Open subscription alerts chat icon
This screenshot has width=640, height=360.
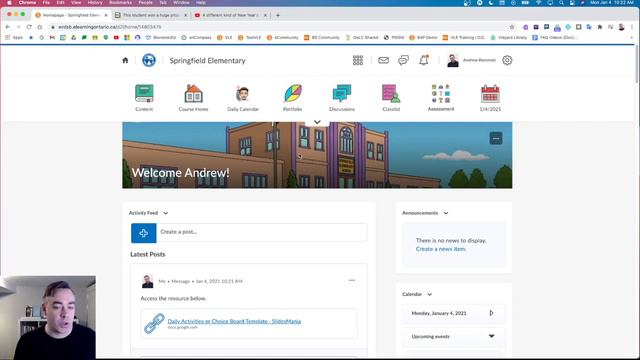tap(403, 60)
